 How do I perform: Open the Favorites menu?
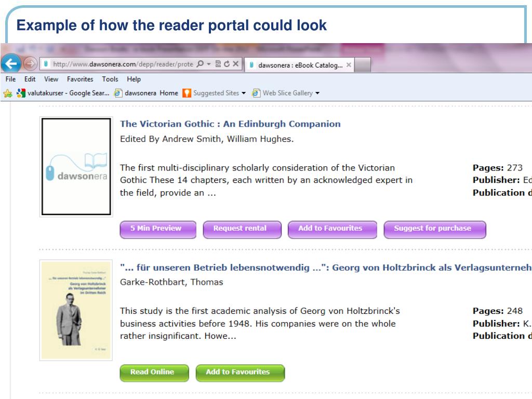pyautogui.click(x=80, y=79)
